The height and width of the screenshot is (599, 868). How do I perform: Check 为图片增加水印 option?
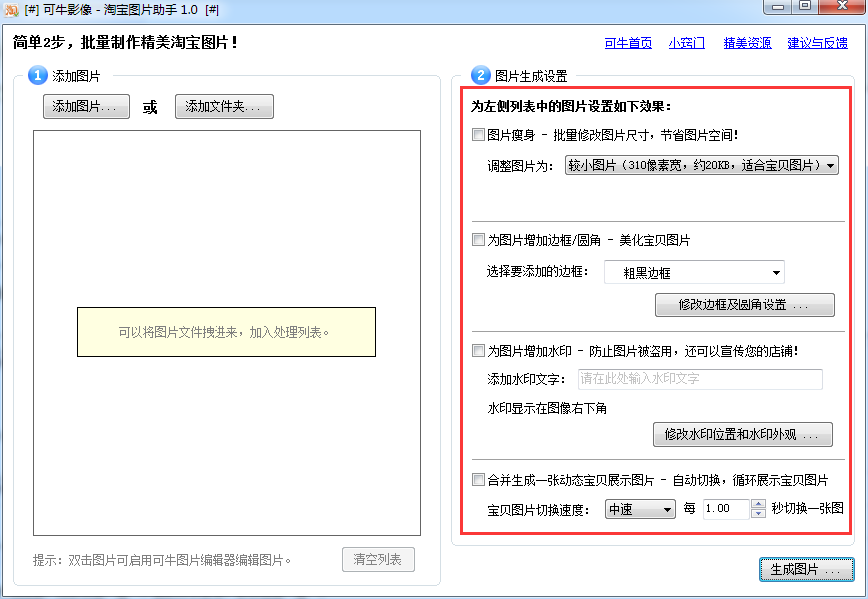pyautogui.click(x=478, y=350)
